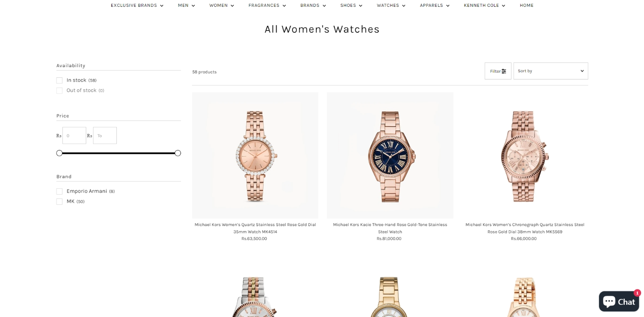Open Michael Kors Kacie Three-Hand watch link
This screenshot has width=644, height=317.
390,228
